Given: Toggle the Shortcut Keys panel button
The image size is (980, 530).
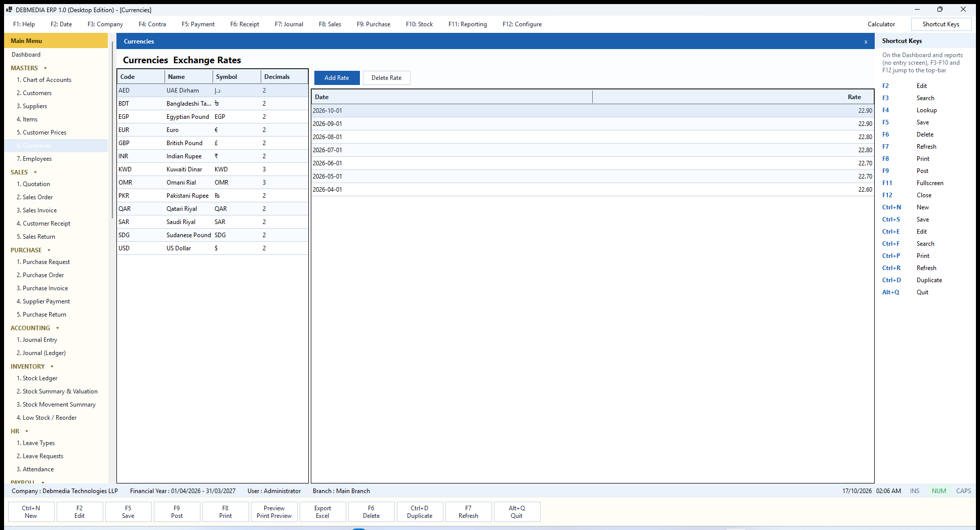Looking at the screenshot, I should coord(941,24).
